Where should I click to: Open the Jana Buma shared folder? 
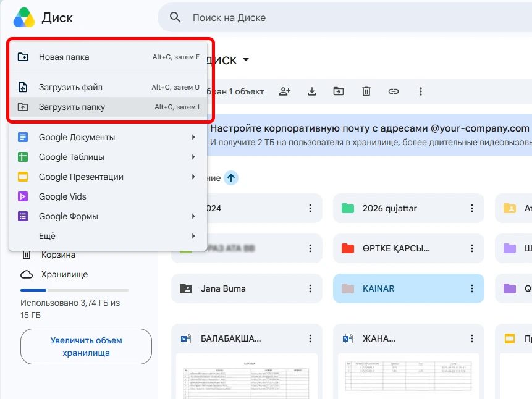(247, 288)
